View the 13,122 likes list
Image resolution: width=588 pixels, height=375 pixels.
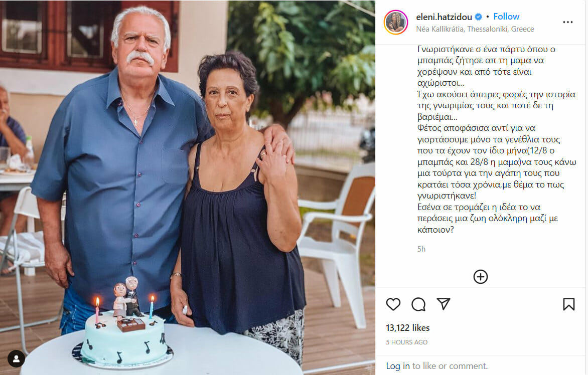click(x=407, y=328)
